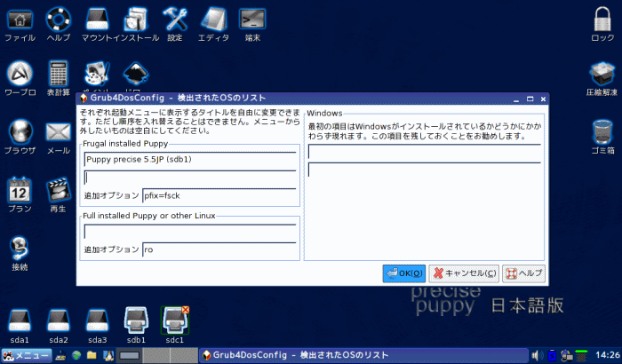Viewport: 622px width, 364px height.
Task: Launch the ブラウザ globe icon
Action: 20,131
